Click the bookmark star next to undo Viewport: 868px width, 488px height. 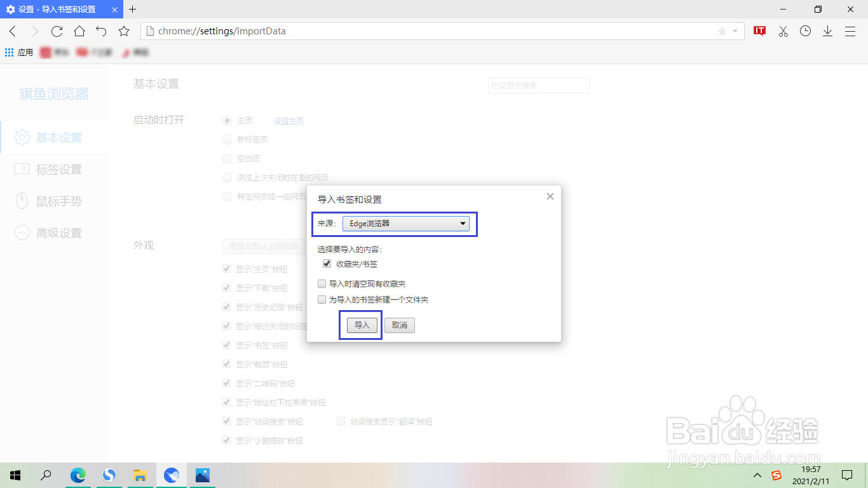tap(124, 31)
